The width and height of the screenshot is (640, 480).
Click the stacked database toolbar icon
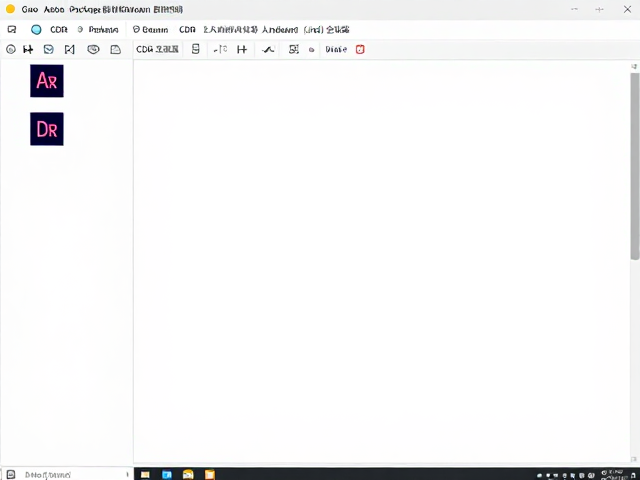196,49
